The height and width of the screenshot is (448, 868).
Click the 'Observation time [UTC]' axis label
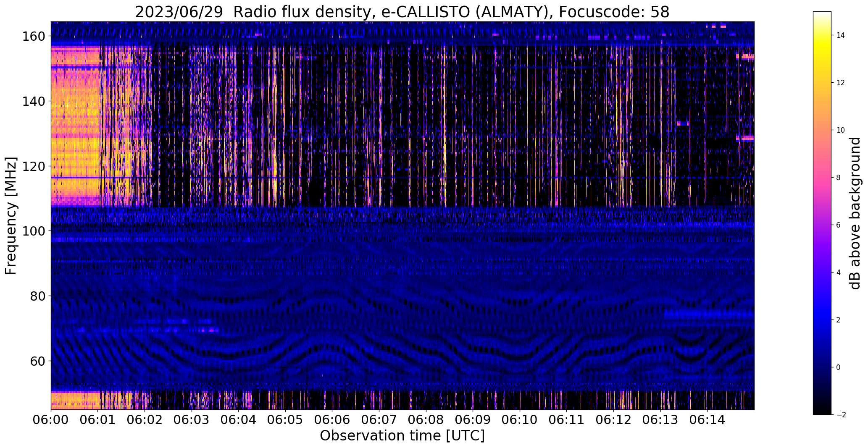[402, 436]
